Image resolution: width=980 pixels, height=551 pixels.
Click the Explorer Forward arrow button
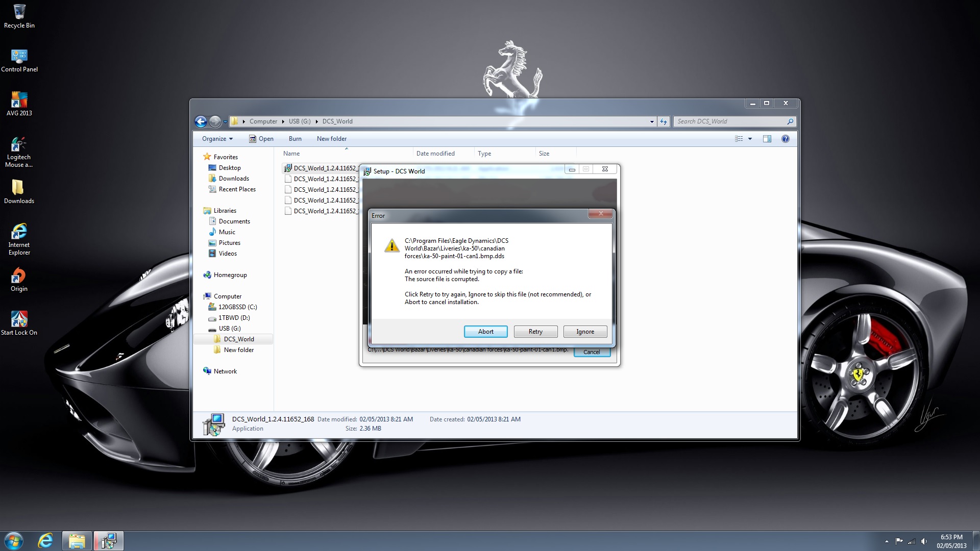(x=215, y=121)
